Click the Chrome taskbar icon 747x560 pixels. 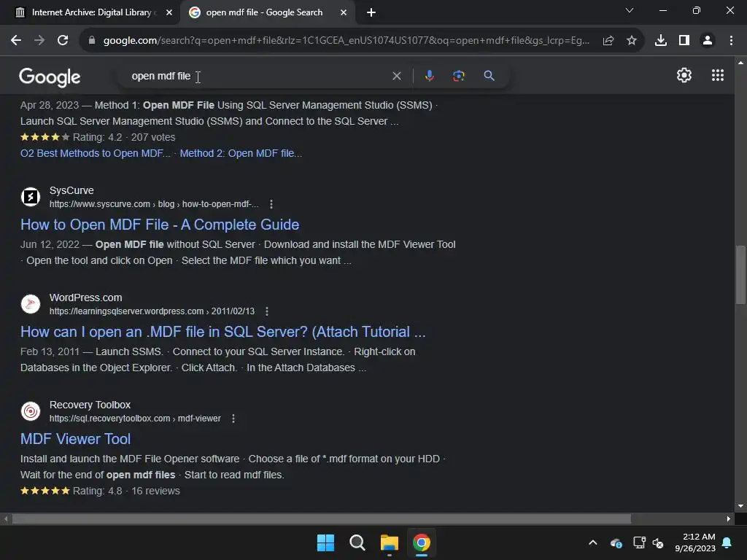coord(421,542)
